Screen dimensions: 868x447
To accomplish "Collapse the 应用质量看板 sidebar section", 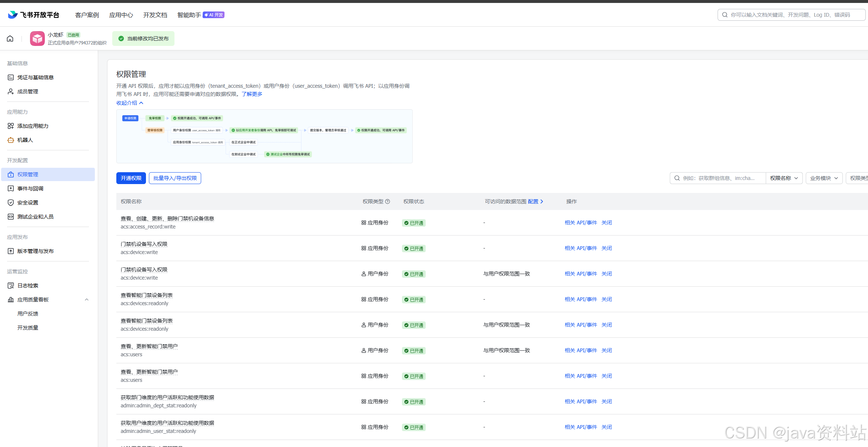I will (x=86, y=300).
